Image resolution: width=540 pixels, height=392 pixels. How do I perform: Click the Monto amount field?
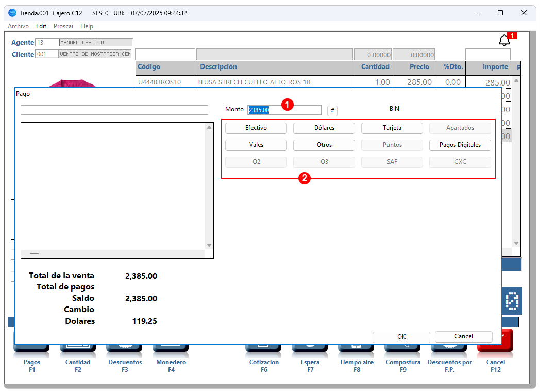284,110
